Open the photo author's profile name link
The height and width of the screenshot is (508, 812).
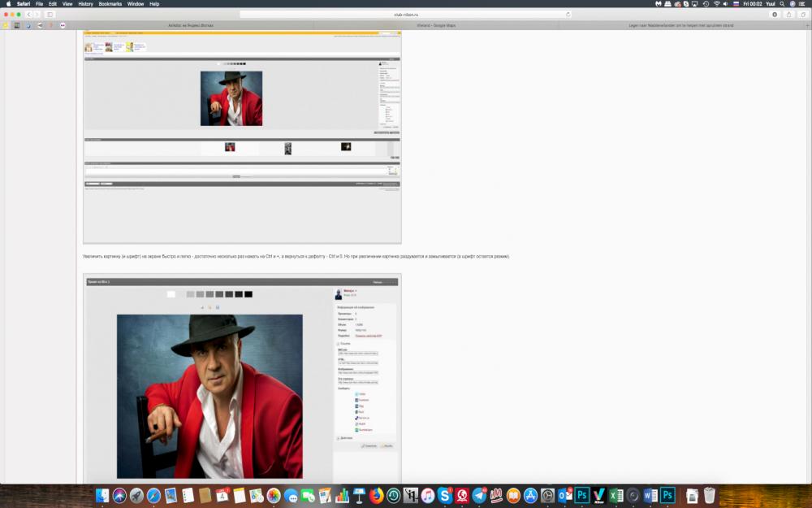(349, 291)
